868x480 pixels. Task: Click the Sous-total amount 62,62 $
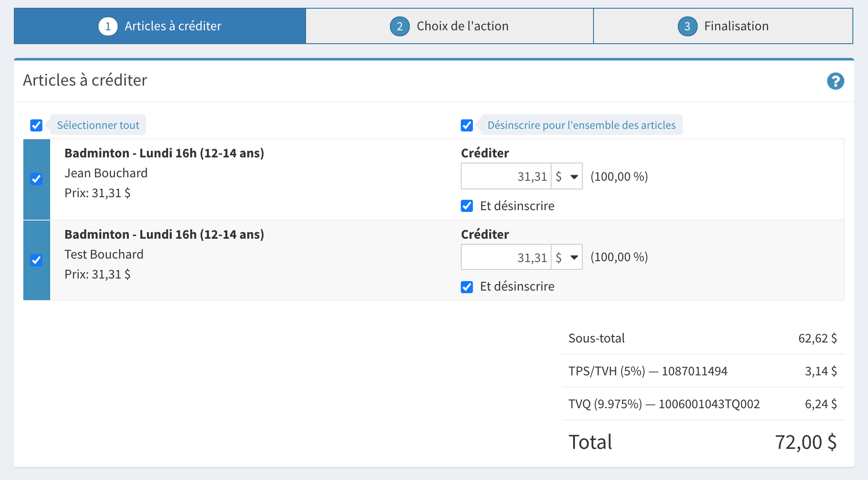(x=817, y=338)
